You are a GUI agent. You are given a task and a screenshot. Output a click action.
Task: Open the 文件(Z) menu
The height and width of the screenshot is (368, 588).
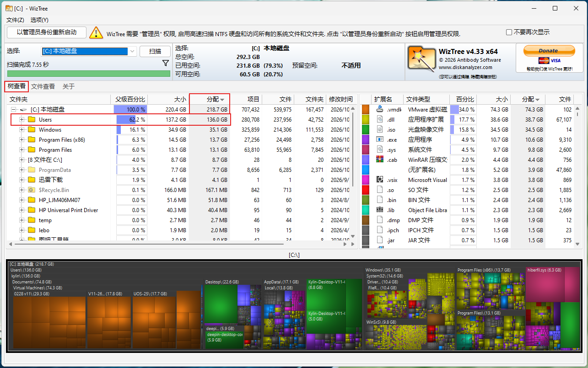tap(15, 20)
